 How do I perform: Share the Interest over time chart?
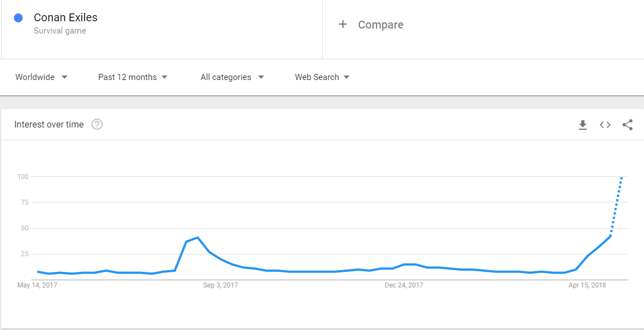coord(627,125)
